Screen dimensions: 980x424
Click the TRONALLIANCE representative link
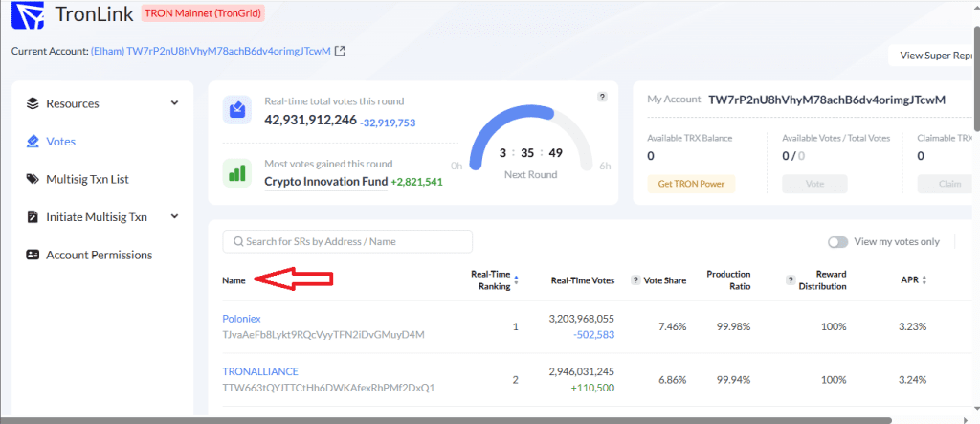click(x=260, y=371)
